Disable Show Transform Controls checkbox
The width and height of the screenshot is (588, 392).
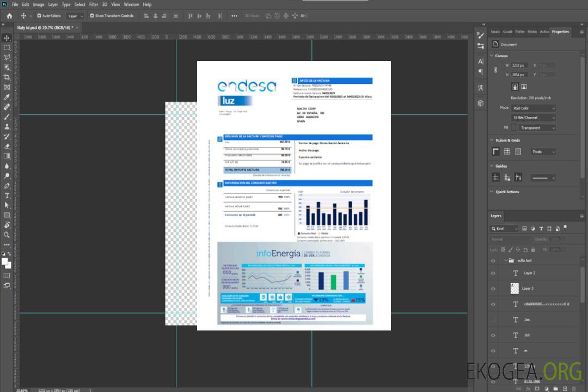[92, 16]
